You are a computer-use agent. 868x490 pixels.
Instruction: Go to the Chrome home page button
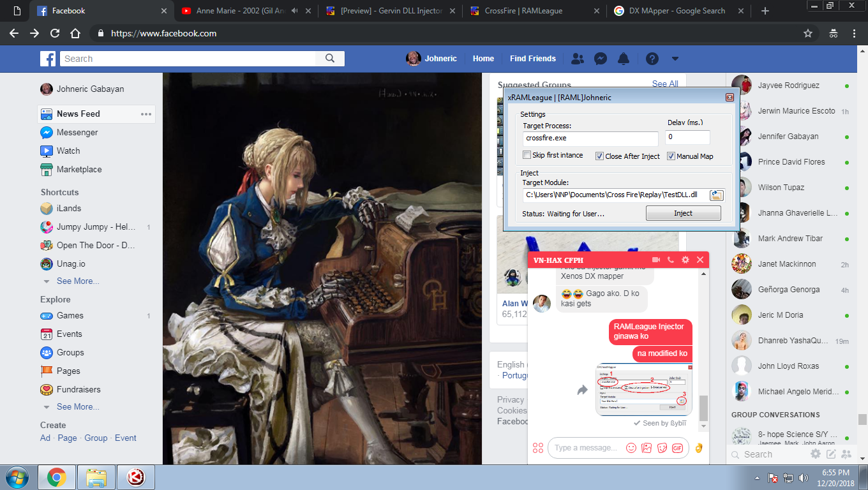[x=75, y=33]
